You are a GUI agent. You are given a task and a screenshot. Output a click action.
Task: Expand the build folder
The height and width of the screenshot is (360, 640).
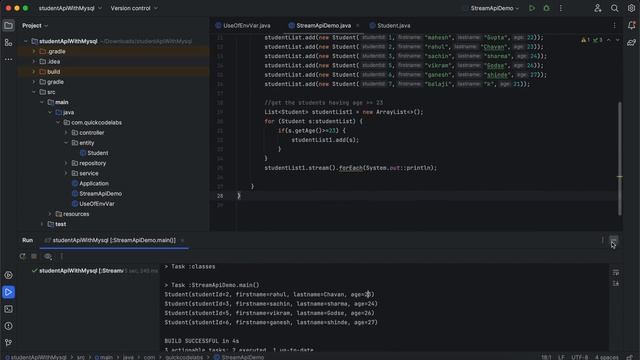pyautogui.click(x=34, y=72)
